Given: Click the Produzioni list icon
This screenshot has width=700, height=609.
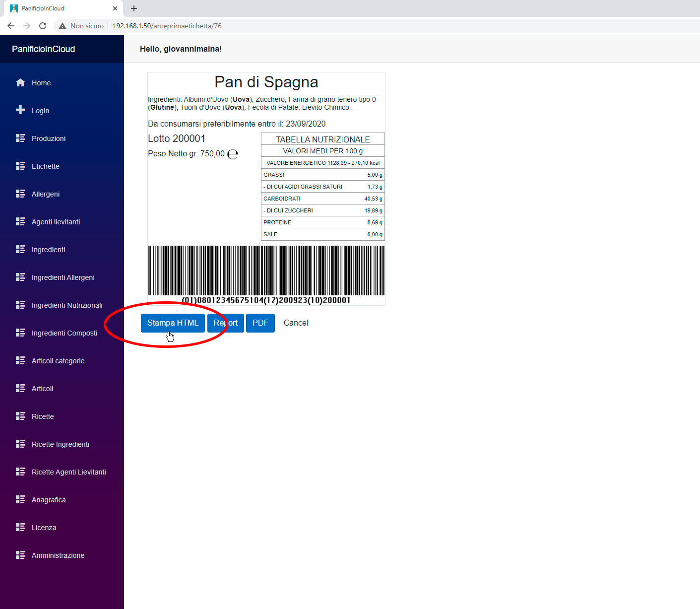Looking at the screenshot, I should coord(20,138).
